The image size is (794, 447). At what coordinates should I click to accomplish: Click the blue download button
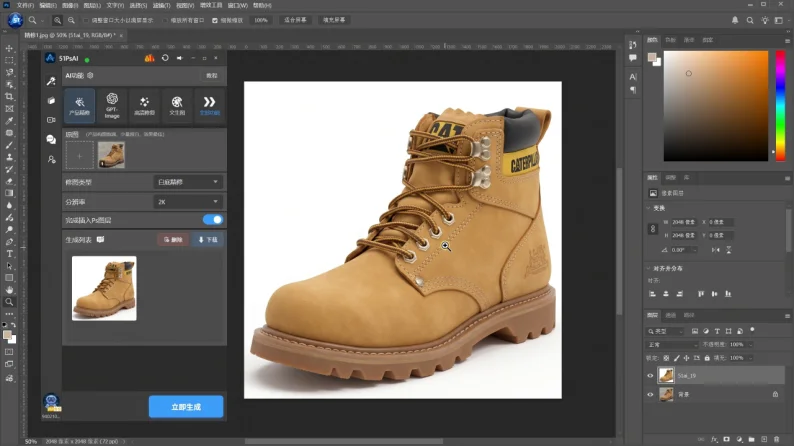(x=208, y=239)
